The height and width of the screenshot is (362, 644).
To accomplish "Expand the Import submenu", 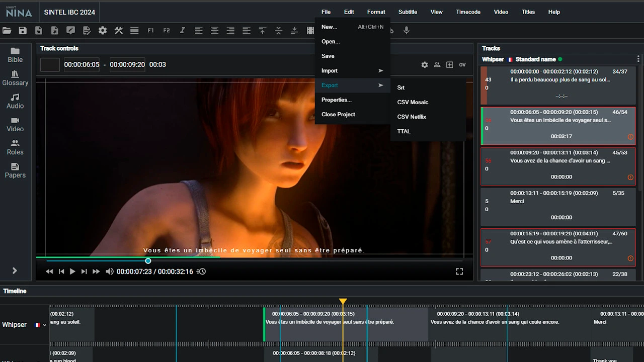I will 353,71.
